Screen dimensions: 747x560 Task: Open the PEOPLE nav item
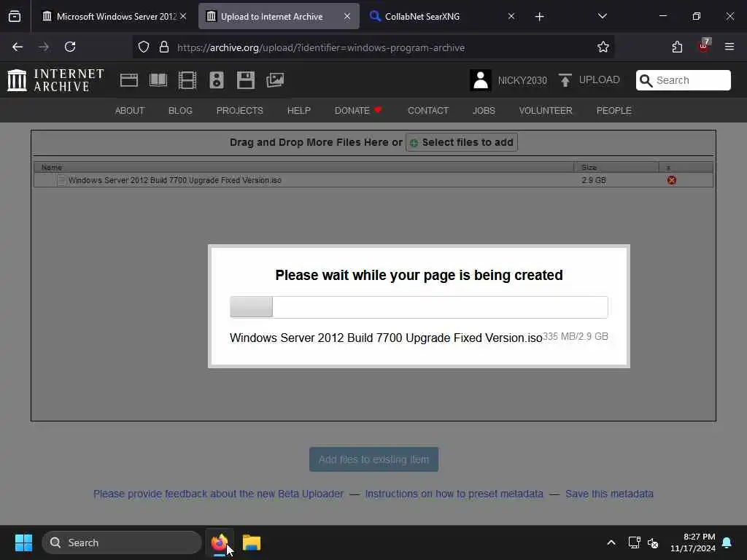pos(614,111)
